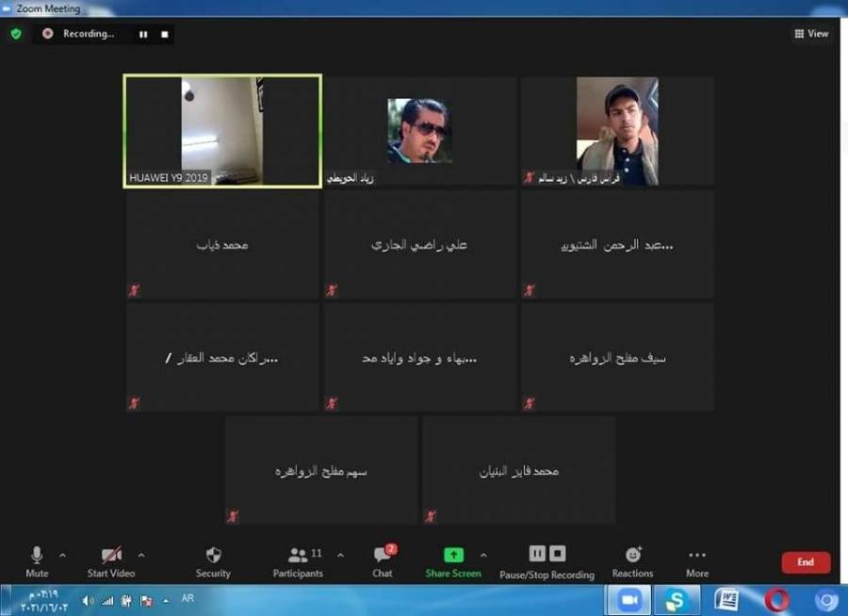Click the red End button
This screenshot has height=616, width=848.
click(x=806, y=561)
